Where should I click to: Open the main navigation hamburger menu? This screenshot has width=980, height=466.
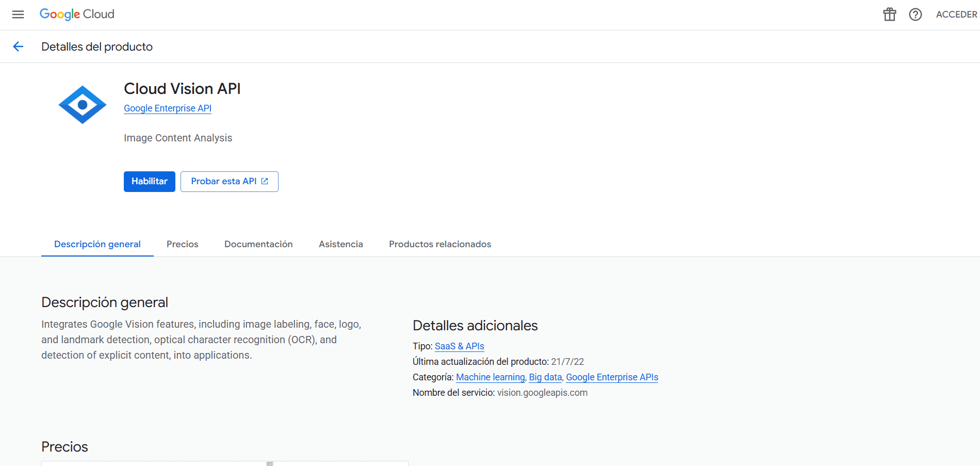[18, 14]
